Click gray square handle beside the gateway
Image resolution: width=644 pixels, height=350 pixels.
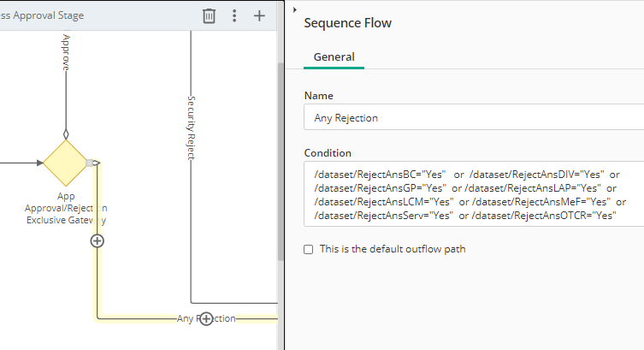point(90,163)
